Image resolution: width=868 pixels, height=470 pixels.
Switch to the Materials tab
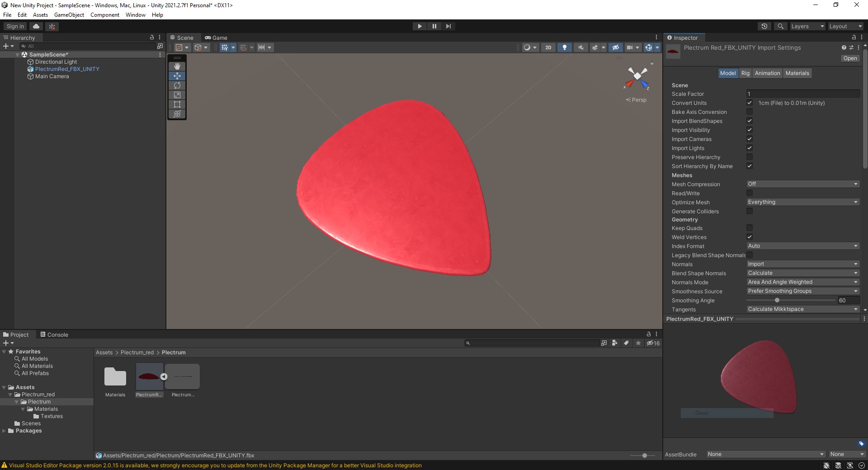[x=797, y=73]
